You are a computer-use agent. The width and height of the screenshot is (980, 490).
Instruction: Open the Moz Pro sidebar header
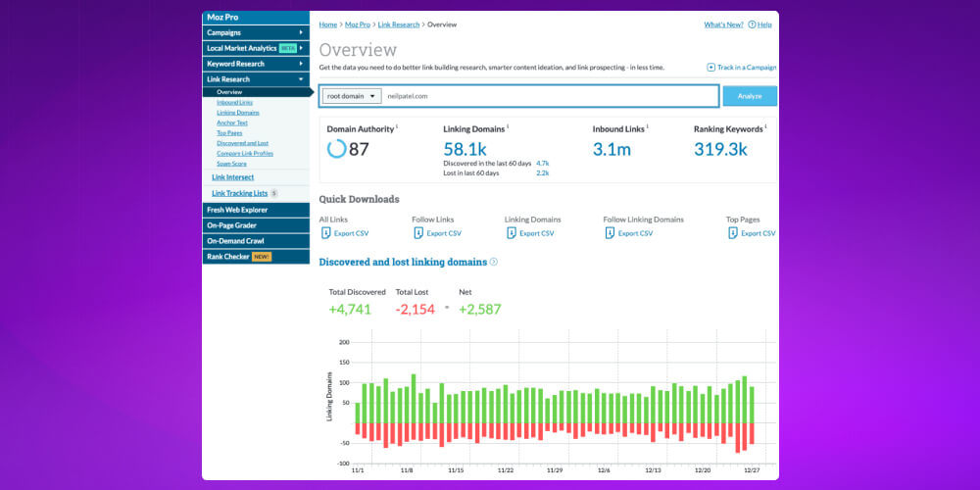256,18
